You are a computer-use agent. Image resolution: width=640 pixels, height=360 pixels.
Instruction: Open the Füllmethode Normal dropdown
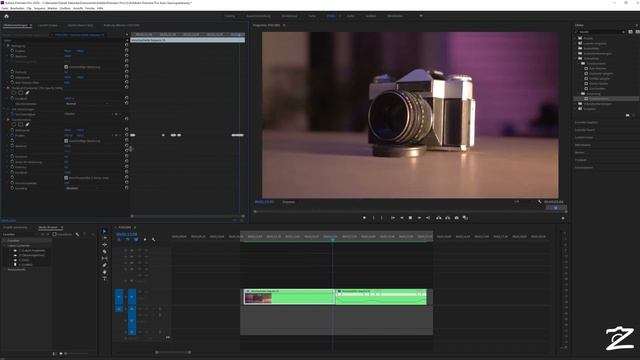87,104
